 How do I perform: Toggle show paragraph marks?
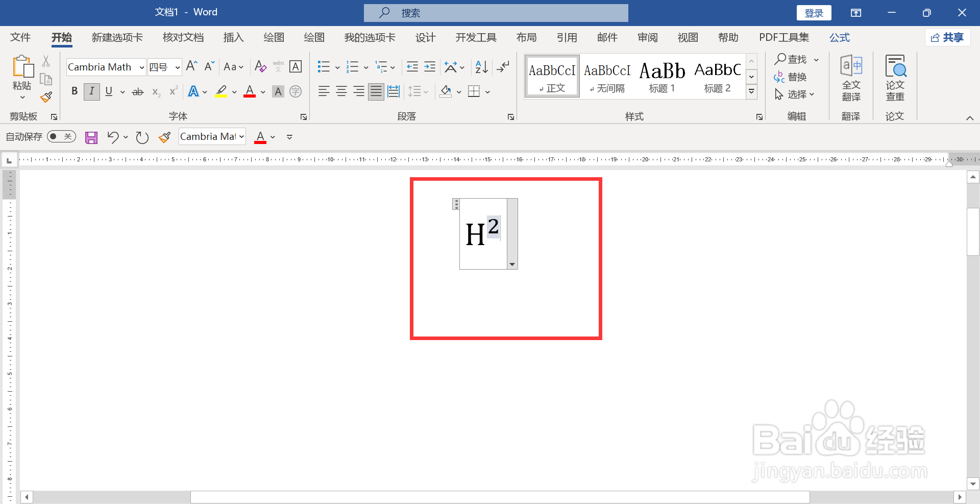503,66
